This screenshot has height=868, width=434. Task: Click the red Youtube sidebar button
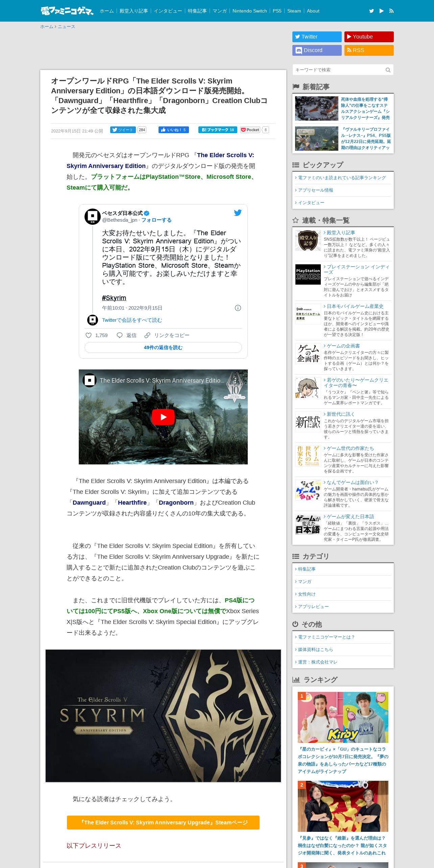pyautogui.click(x=369, y=37)
